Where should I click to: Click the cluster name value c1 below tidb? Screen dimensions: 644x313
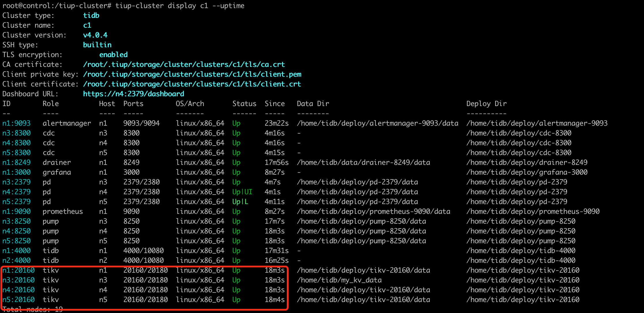pyautogui.click(x=87, y=25)
